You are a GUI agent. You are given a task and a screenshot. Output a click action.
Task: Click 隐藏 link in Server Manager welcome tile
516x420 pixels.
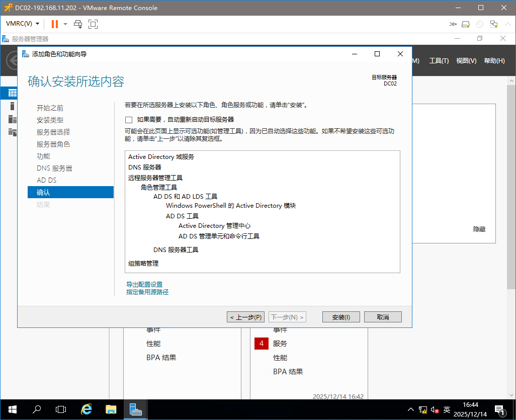479,229
